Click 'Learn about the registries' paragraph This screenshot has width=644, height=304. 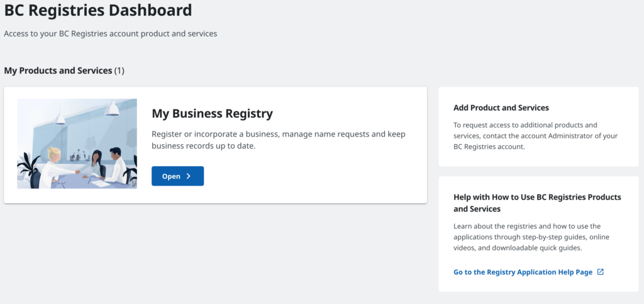click(531, 237)
